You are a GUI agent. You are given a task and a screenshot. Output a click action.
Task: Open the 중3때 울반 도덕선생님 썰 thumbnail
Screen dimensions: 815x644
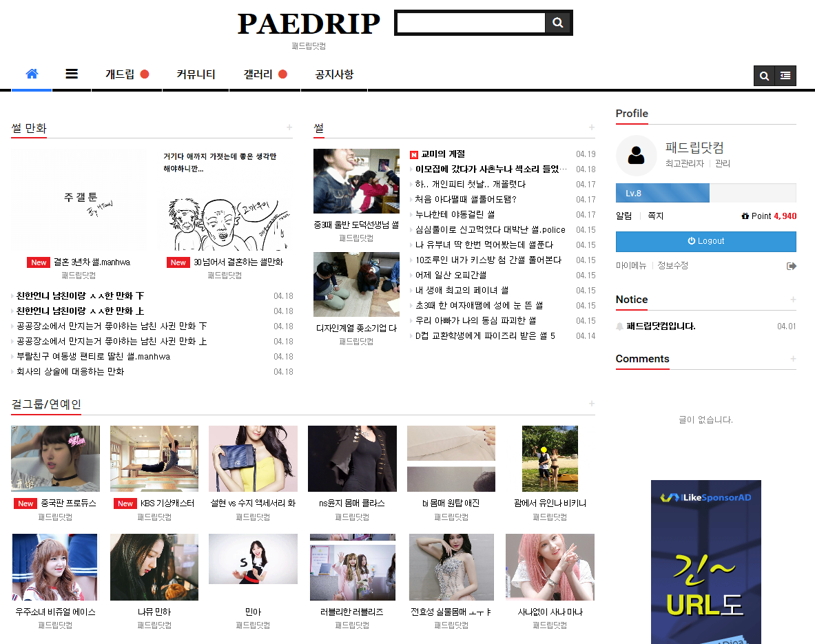(357, 181)
